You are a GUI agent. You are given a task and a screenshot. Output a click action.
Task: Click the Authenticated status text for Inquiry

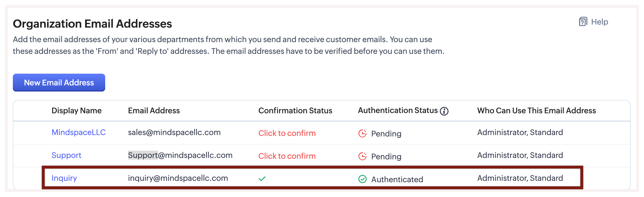397,179
